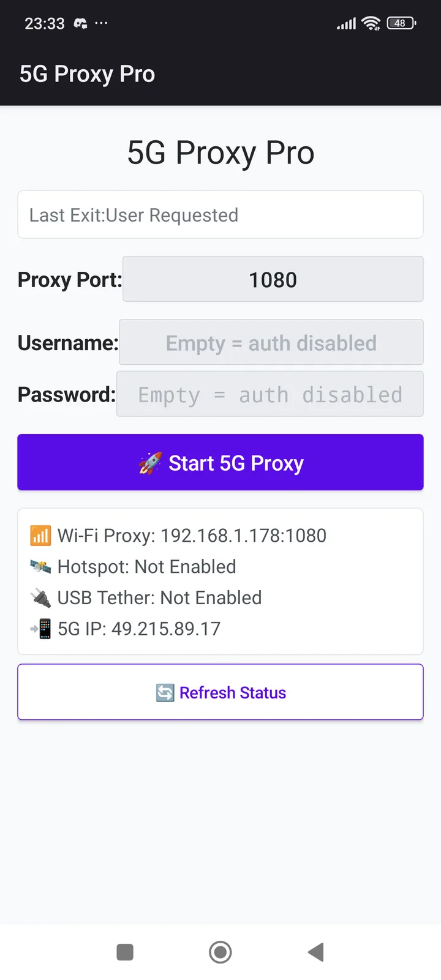This screenshot has height=980, width=441.
Task: Select the Password input field
Action: click(x=270, y=394)
